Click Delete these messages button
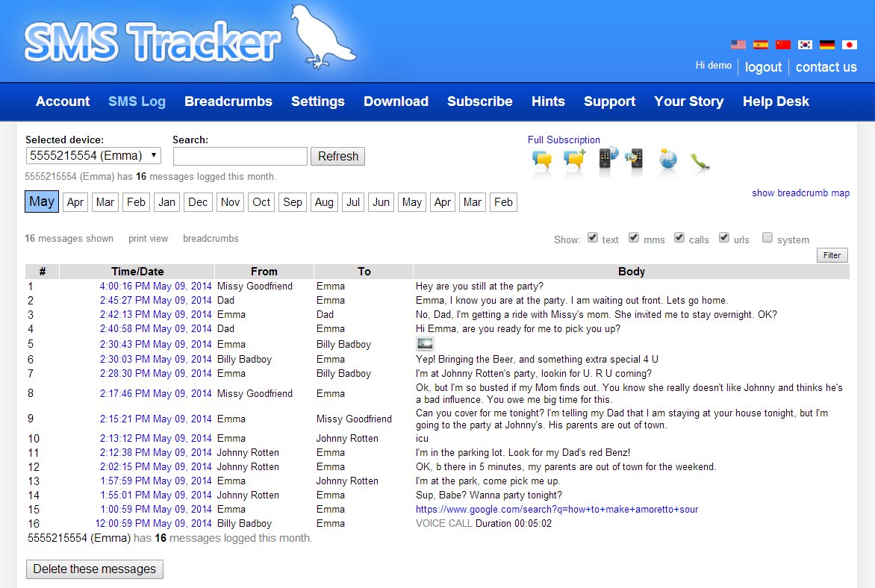Screen dimensions: 875x588 click(94, 569)
